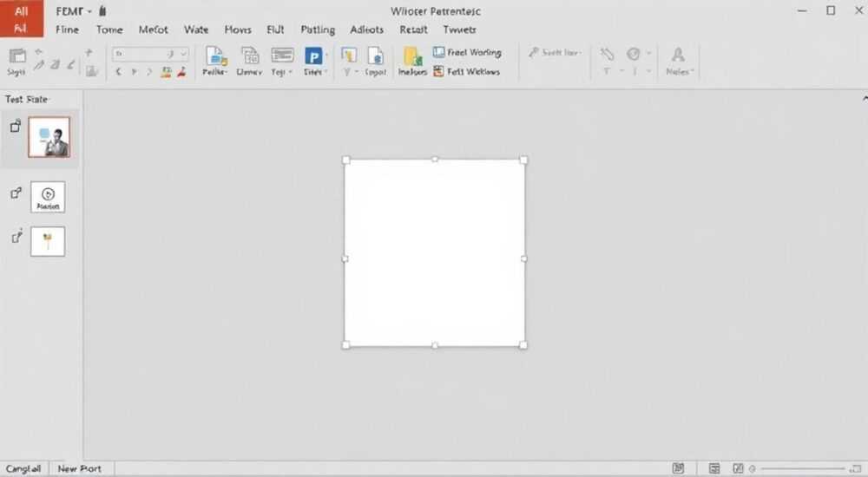Open the ElJt ribbon tab
Image resolution: width=868 pixels, height=477 pixels.
(275, 29)
